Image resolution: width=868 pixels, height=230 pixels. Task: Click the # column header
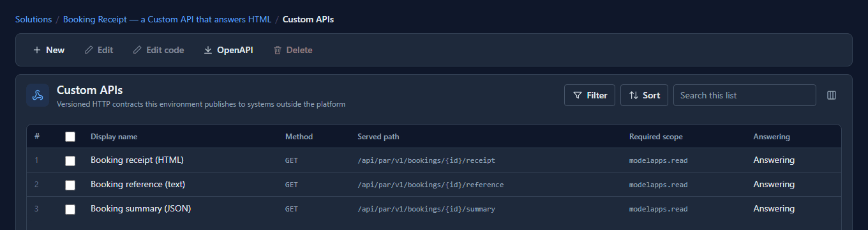tap(37, 137)
